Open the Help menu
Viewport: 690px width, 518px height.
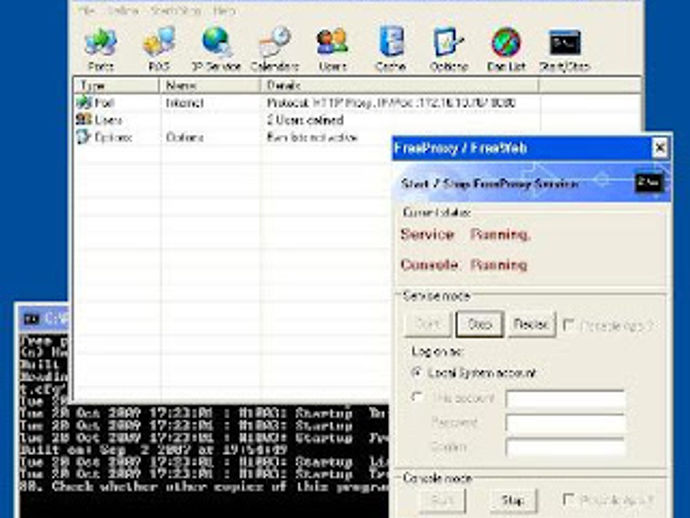[224, 11]
